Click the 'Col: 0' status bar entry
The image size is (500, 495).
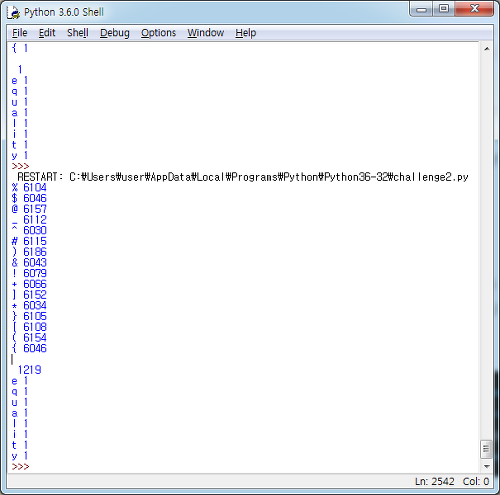[x=476, y=481]
